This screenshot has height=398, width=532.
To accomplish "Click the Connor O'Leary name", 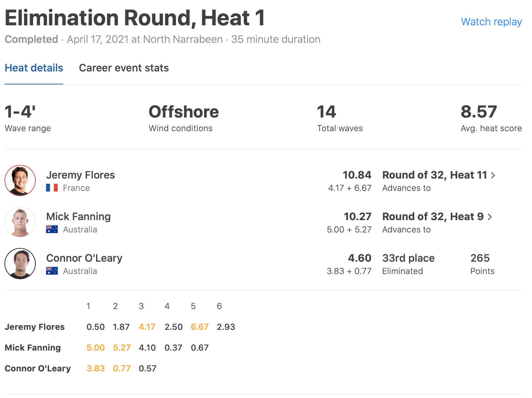I will pyautogui.click(x=84, y=258).
